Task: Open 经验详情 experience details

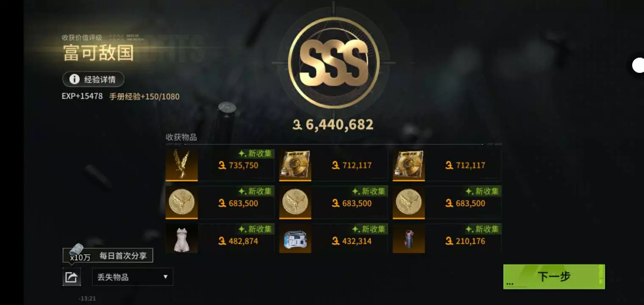Action: coord(93,79)
